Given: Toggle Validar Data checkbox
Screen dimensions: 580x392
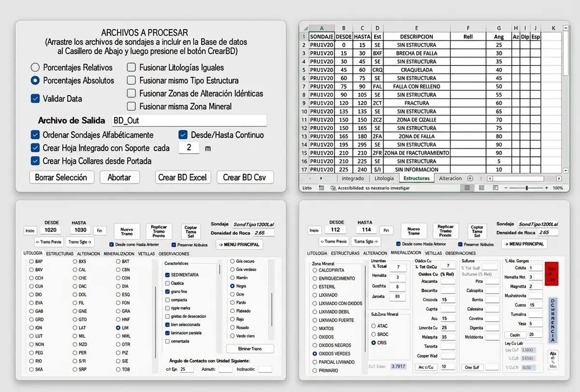Looking at the screenshot, I should tap(35, 98).
